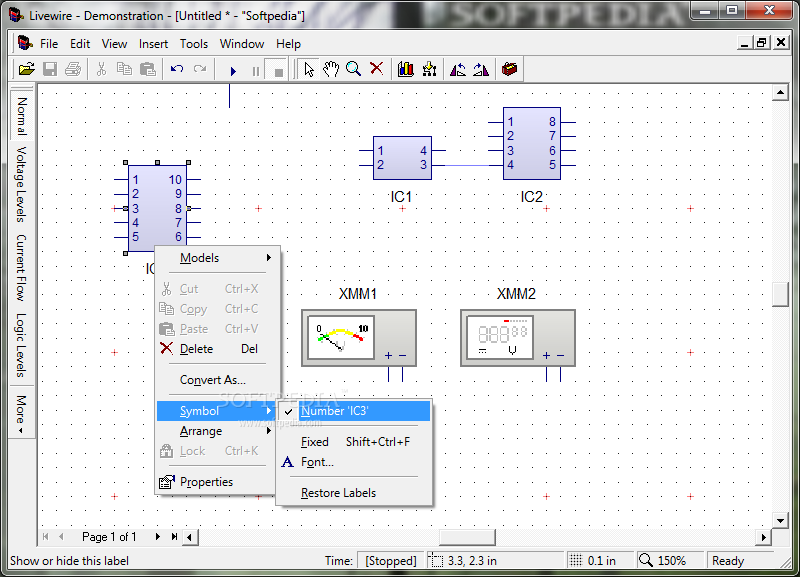Click the Livewire document icon in menu bar
The height and width of the screenshot is (577, 800).
pos(25,43)
